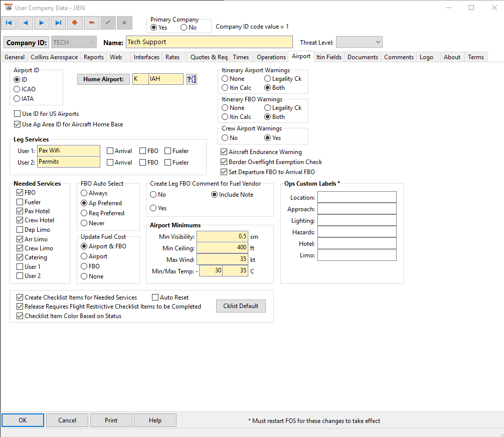Add a new record with plus icon
504x437 pixels.
(75, 23)
